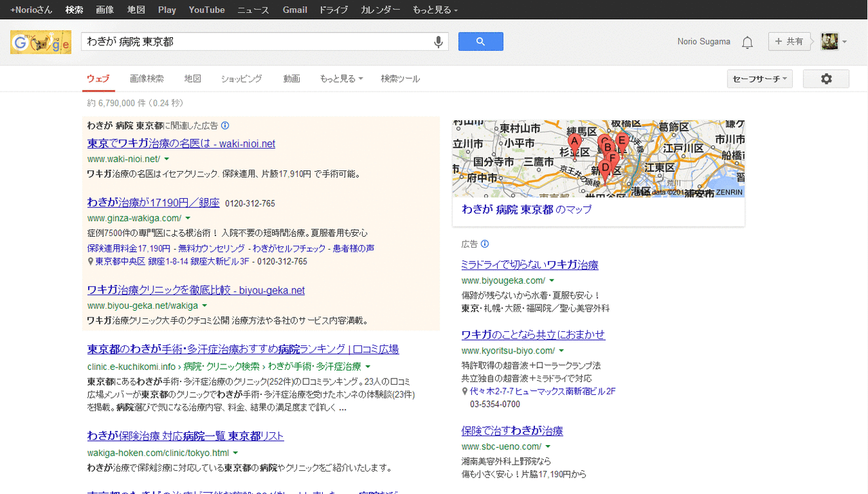Open ワキガのことなら共立におまかせ ad
Image resolution: width=868 pixels, height=494 pixels.
[x=533, y=335]
